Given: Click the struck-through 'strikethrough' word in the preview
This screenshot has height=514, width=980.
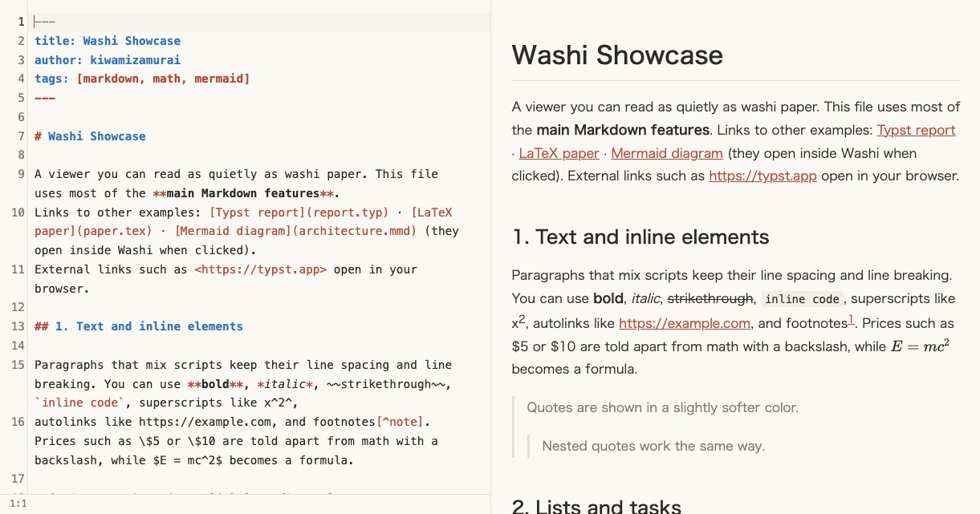Looking at the screenshot, I should pyautogui.click(x=710, y=299).
